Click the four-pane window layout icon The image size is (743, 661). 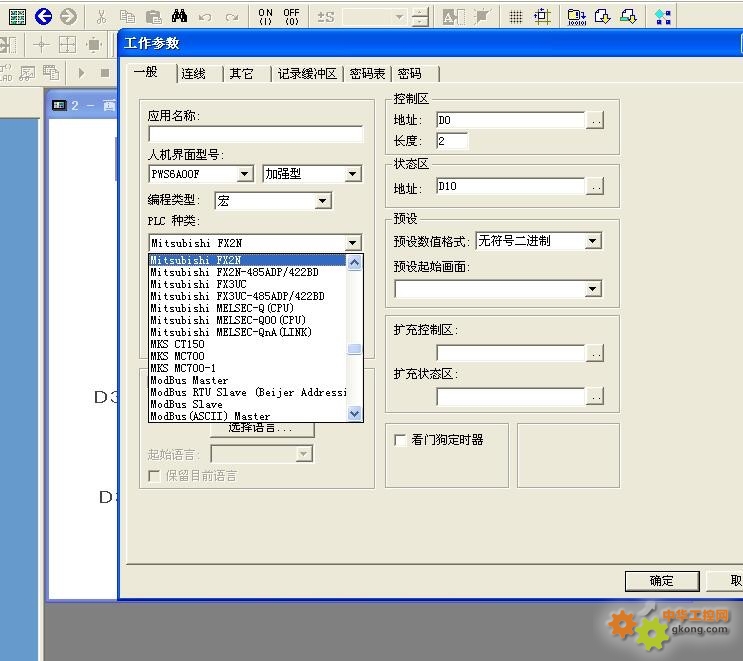[x=67, y=45]
